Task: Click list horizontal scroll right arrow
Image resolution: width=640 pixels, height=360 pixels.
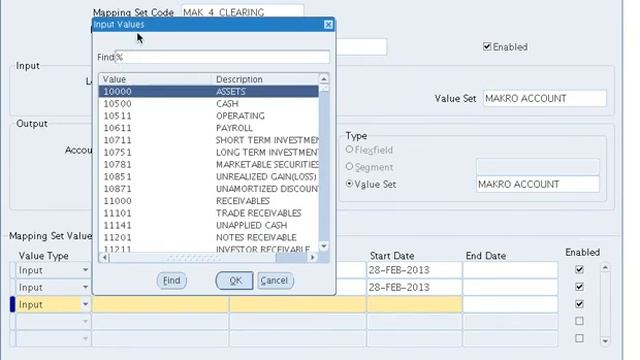Action: point(313,258)
